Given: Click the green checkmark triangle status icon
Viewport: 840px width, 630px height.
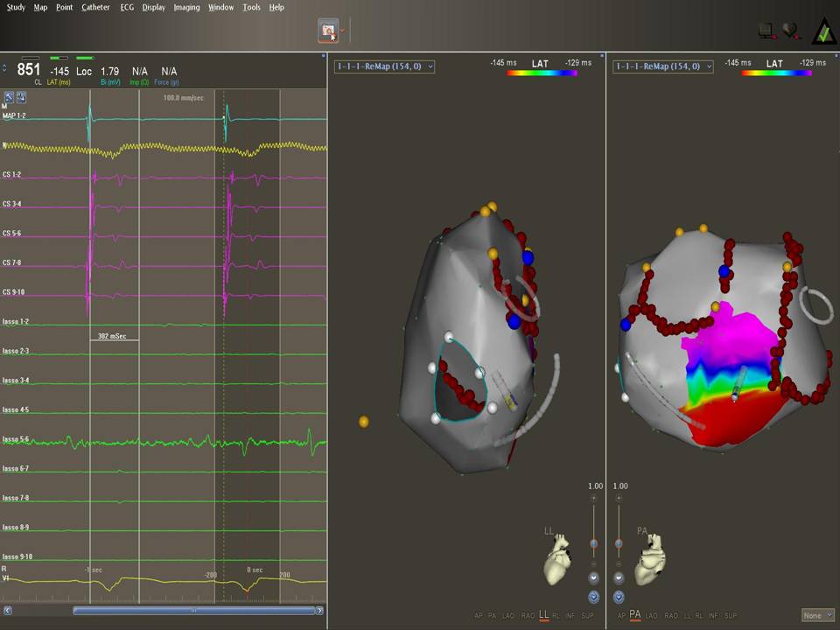Looking at the screenshot, I should (823, 31).
